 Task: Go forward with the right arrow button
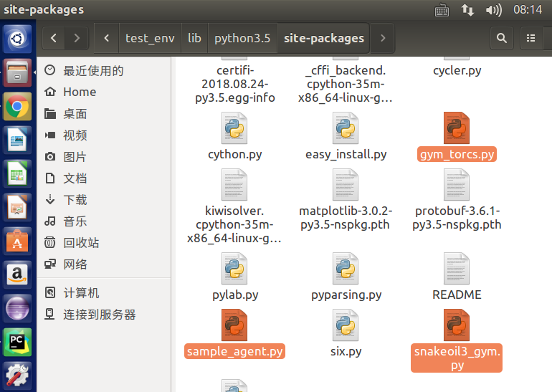[x=77, y=38]
